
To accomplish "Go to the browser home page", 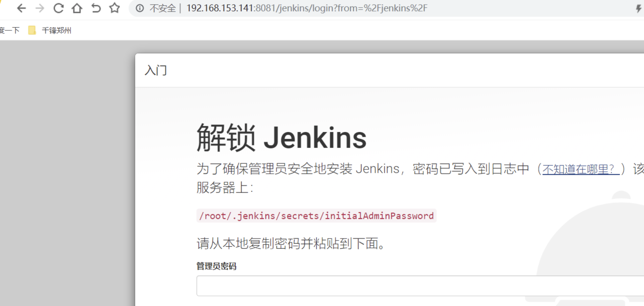I will 77,8.
